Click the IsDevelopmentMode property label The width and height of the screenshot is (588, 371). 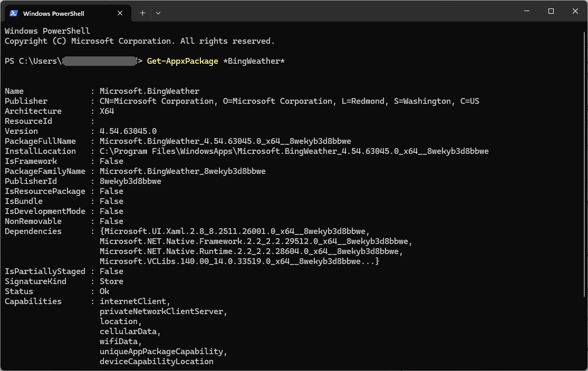pyautogui.click(x=45, y=211)
